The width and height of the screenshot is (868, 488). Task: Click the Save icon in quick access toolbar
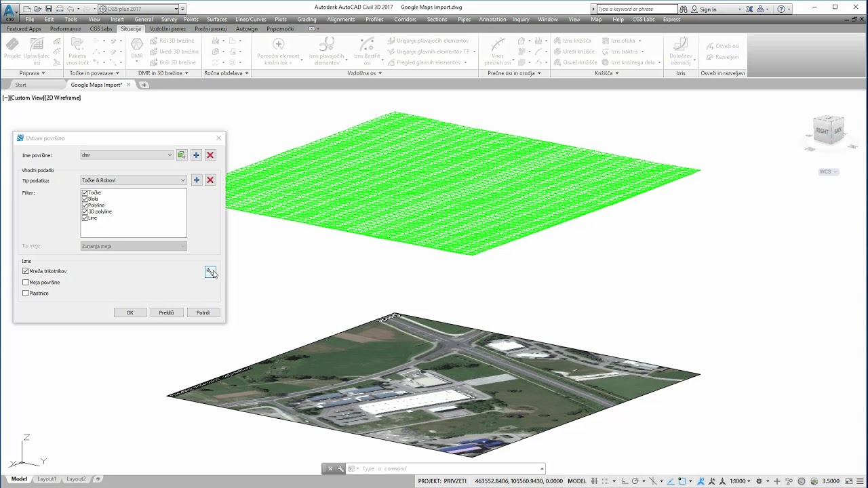(x=49, y=9)
